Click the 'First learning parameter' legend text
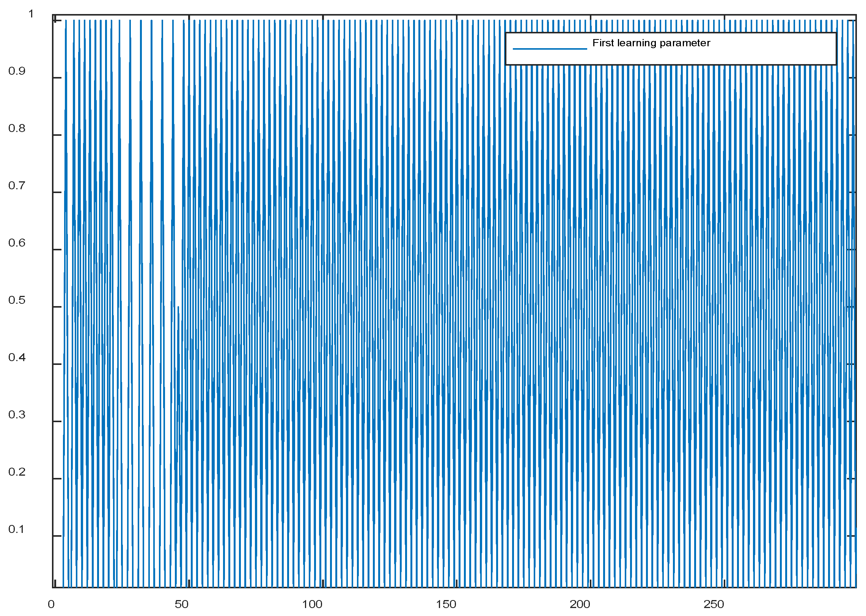 coord(651,43)
